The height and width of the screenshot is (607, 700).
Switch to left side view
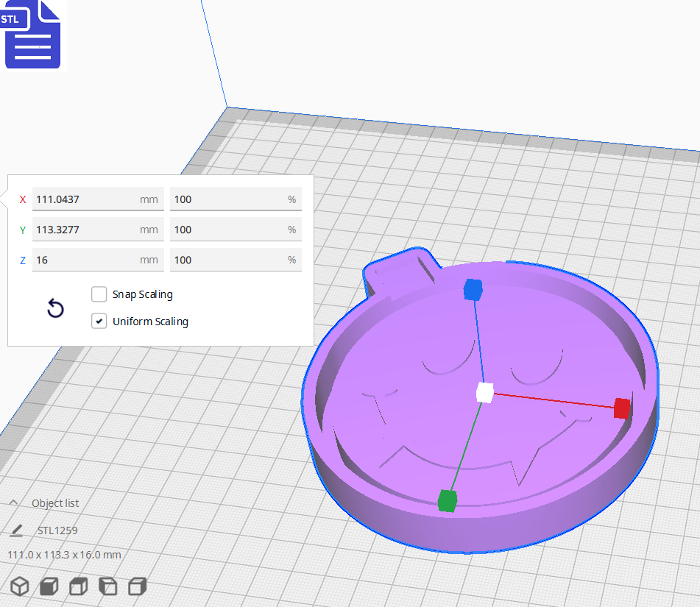(107, 586)
